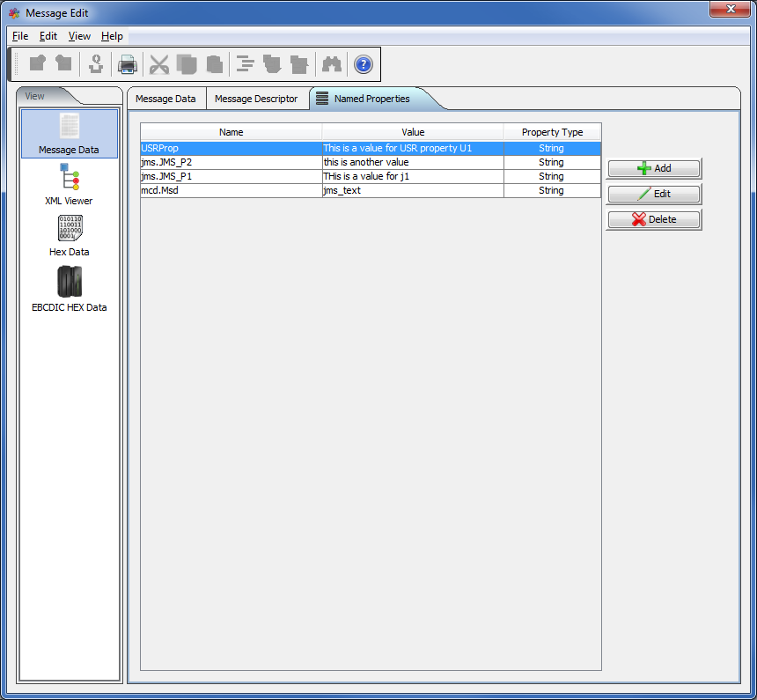Open the XML Viewer view
757x700 pixels.
[x=69, y=185]
